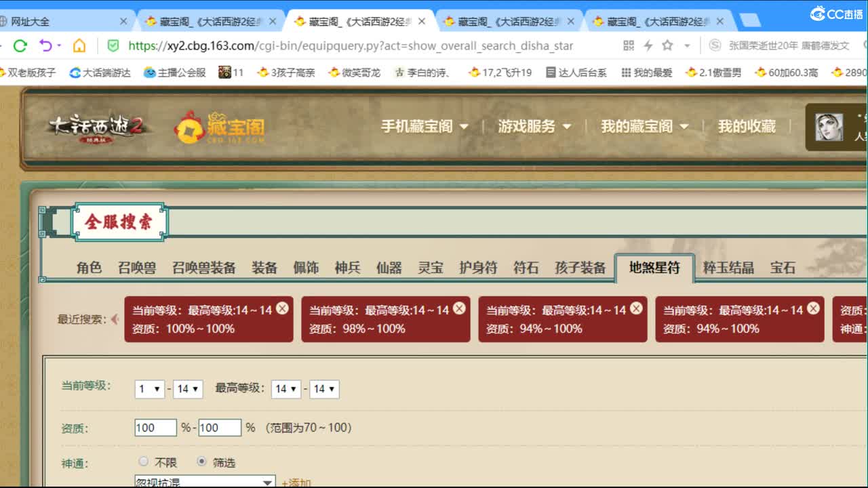Click the lightning speed-mode icon
868x488 pixels.
pos(648,45)
